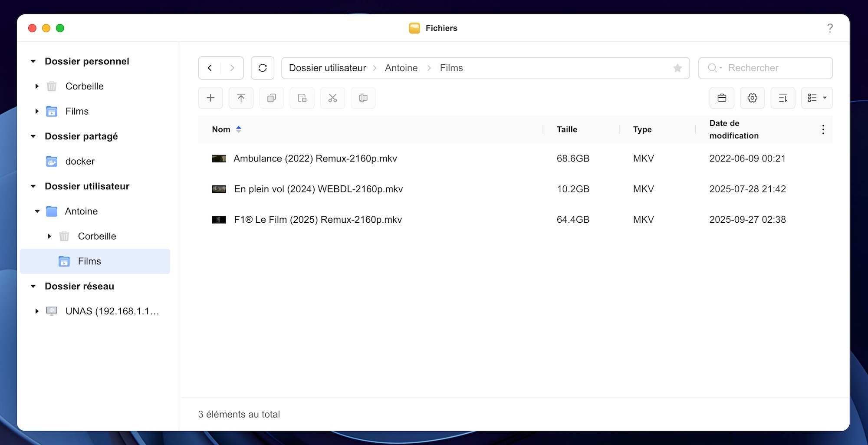The height and width of the screenshot is (445, 868).
Task: Open the settings gear icon
Action: point(752,98)
